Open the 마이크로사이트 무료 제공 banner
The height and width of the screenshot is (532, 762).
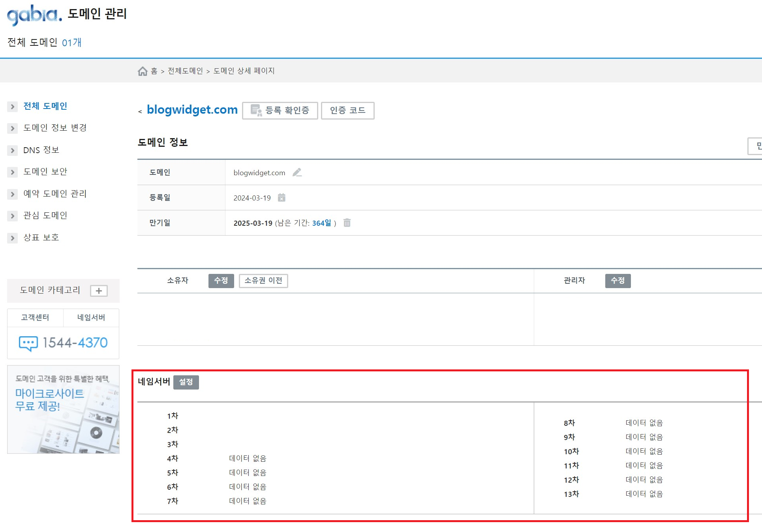(x=63, y=409)
